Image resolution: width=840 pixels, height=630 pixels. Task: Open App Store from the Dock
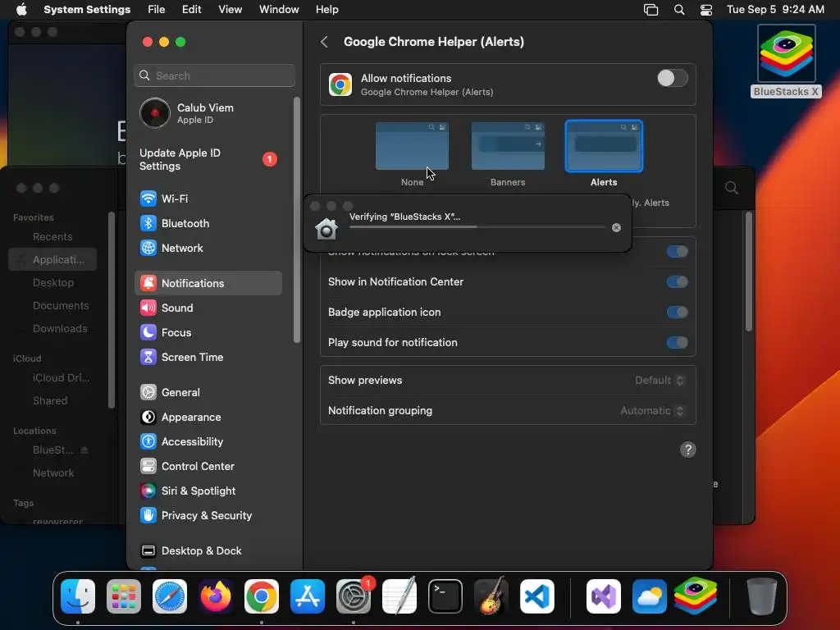pyautogui.click(x=308, y=596)
